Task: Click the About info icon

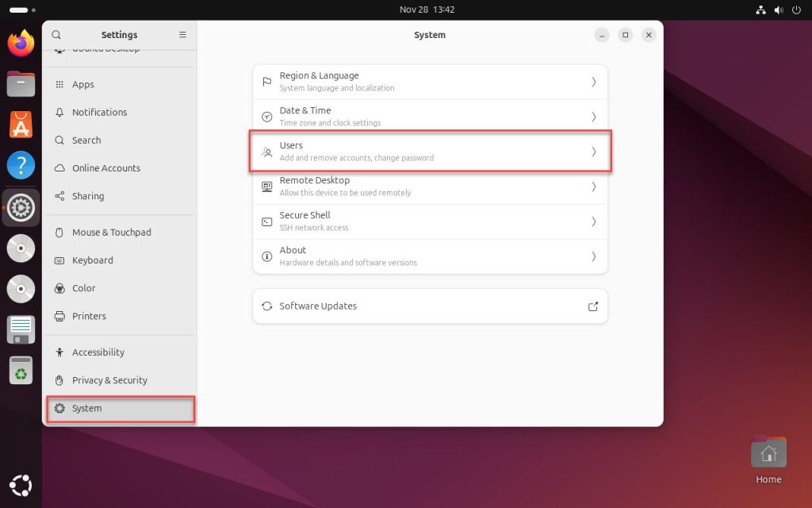Action: coord(266,256)
